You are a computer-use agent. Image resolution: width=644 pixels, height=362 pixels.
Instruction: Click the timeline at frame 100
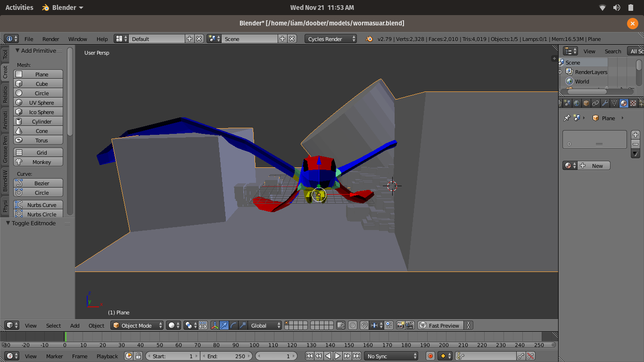pos(254,337)
